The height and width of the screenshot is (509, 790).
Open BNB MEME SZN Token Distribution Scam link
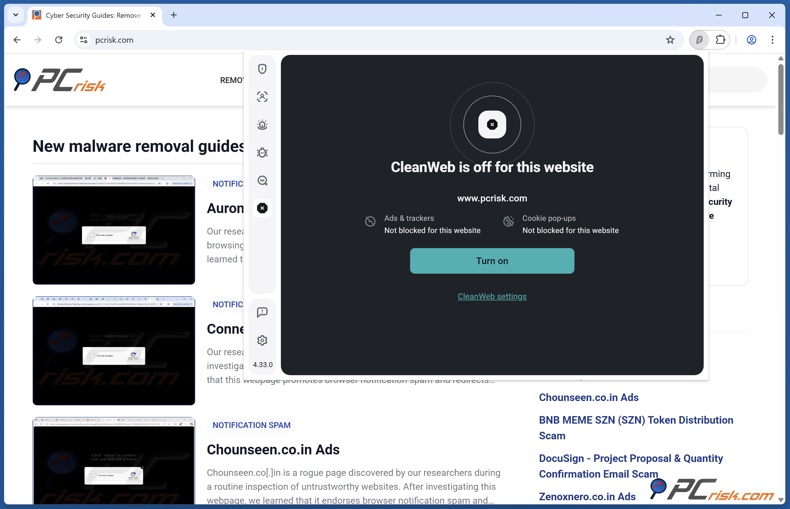636,428
